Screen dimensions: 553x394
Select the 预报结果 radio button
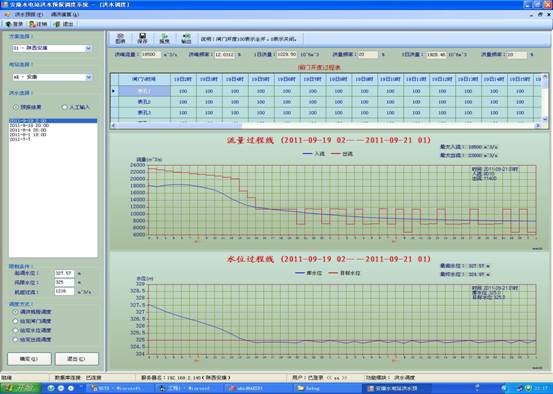(27, 107)
